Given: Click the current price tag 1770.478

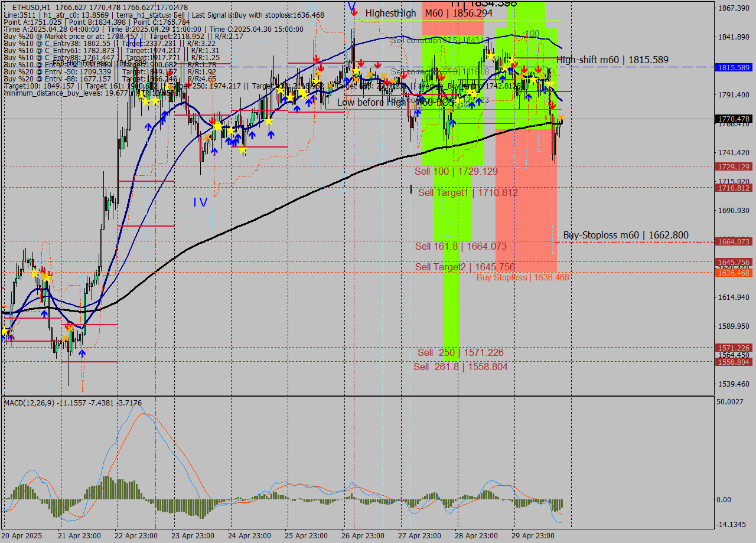Looking at the screenshot, I should click(x=734, y=119).
